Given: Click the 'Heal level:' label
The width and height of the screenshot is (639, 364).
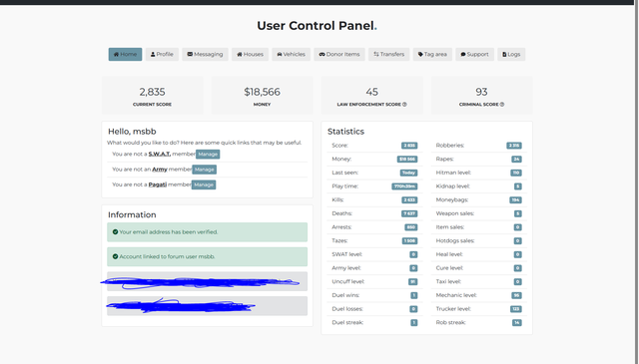Looking at the screenshot, I should 449,254.
